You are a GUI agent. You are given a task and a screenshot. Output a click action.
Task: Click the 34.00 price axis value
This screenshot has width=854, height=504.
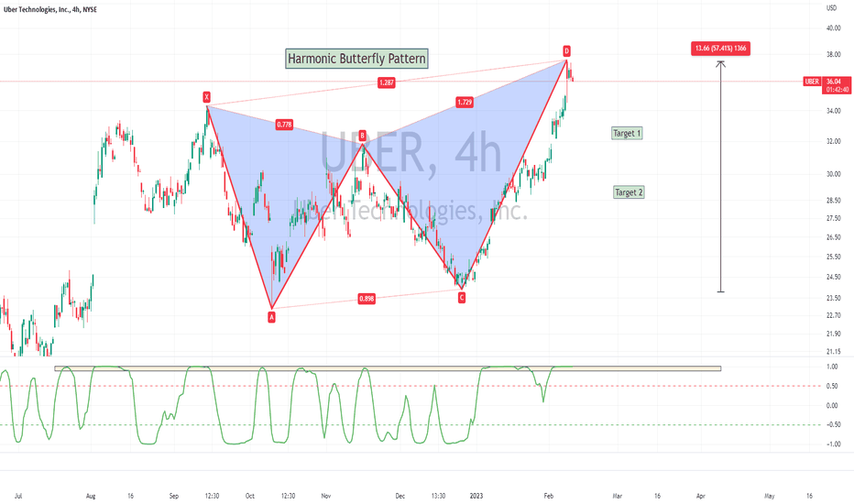coord(833,111)
